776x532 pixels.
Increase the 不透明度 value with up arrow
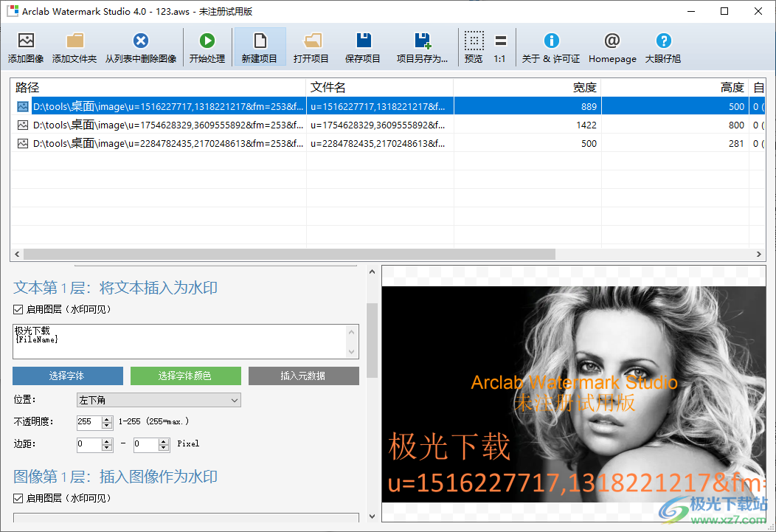(107, 419)
